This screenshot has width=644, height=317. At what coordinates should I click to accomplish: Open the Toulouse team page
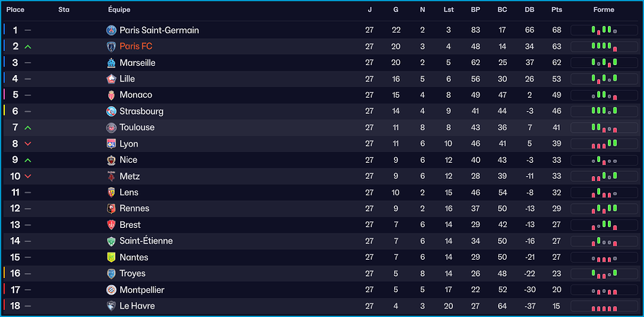[137, 128]
